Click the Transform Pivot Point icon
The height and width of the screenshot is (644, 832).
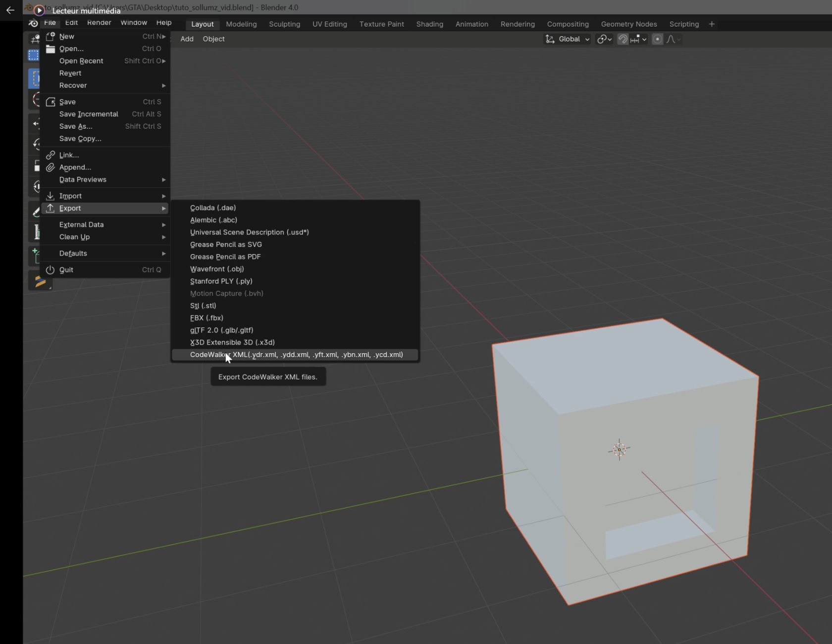click(604, 39)
